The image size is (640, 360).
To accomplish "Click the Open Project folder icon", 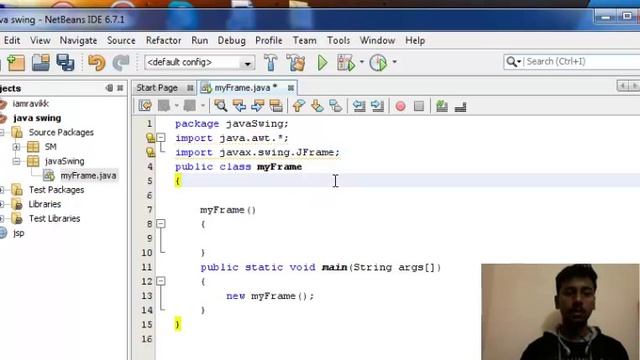I will pyautogui.click(x=40, y=62).
